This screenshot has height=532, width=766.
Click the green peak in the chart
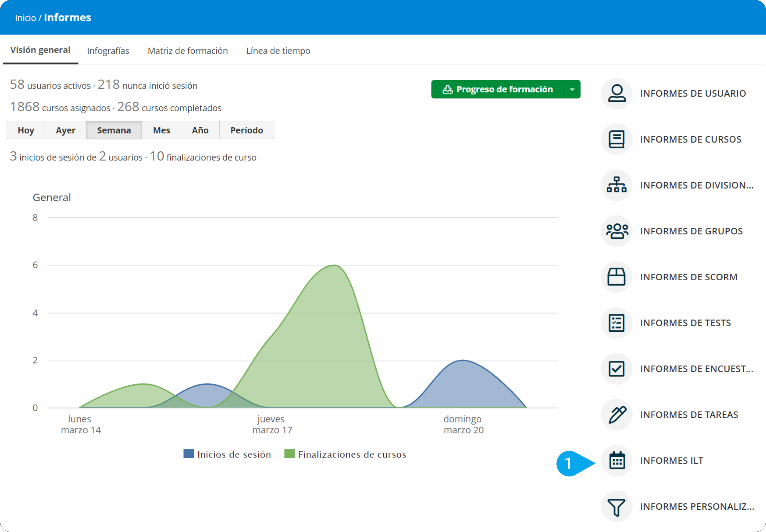coord(335,266)
